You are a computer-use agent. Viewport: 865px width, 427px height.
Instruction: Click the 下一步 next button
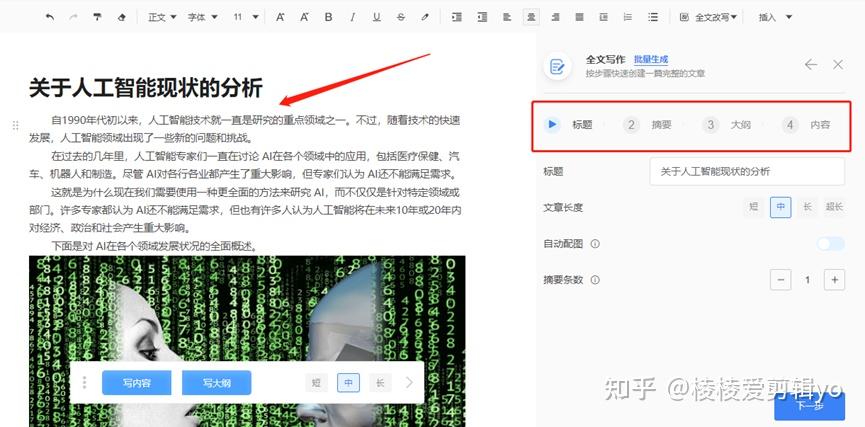click(809, 407)
